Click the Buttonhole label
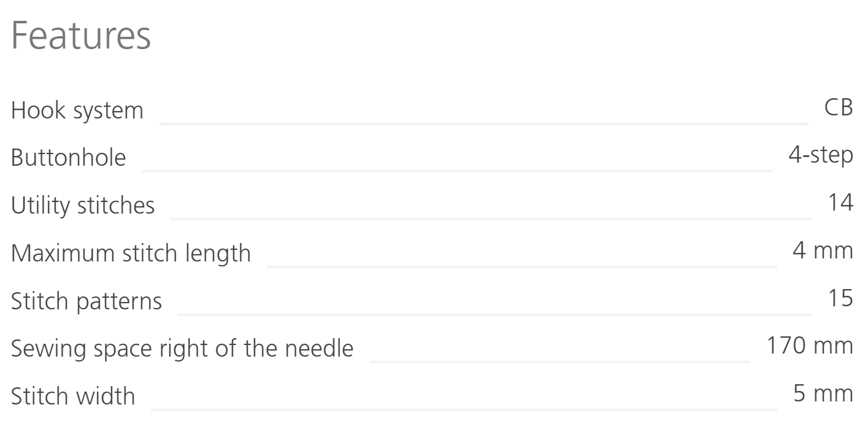The height and width of the screenshot is (445, 868). click(x=68, y=158)
